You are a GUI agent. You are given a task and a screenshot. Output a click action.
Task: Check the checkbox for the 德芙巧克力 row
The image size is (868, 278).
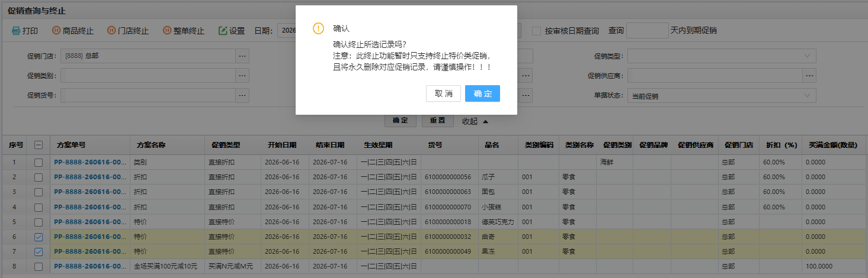click(x=38, y=222)
